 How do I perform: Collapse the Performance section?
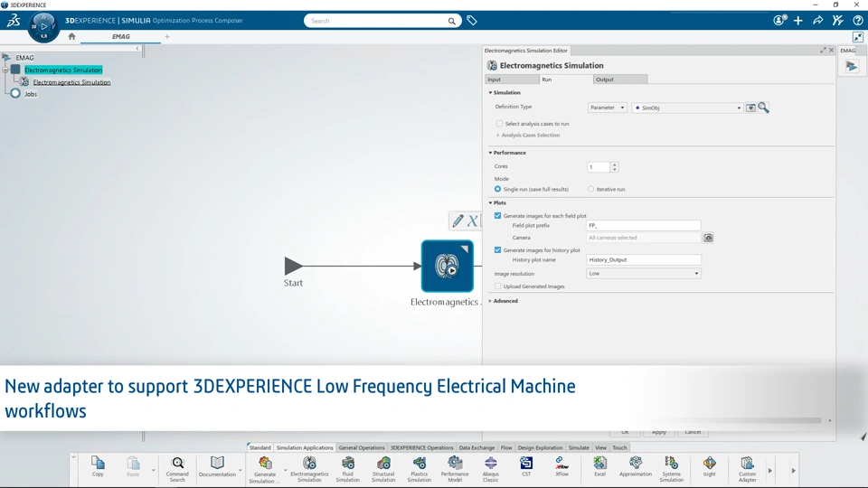pos(490,153)
